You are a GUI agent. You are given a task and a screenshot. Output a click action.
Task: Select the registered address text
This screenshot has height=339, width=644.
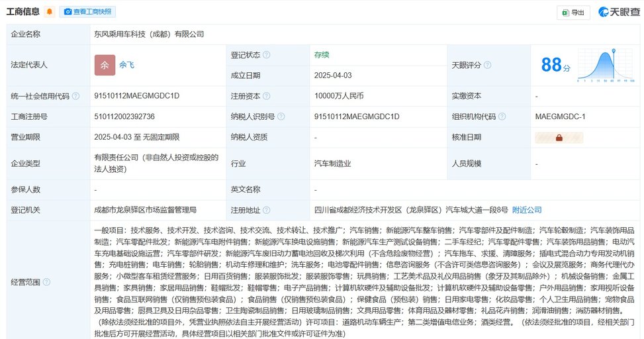pos(411,210)
